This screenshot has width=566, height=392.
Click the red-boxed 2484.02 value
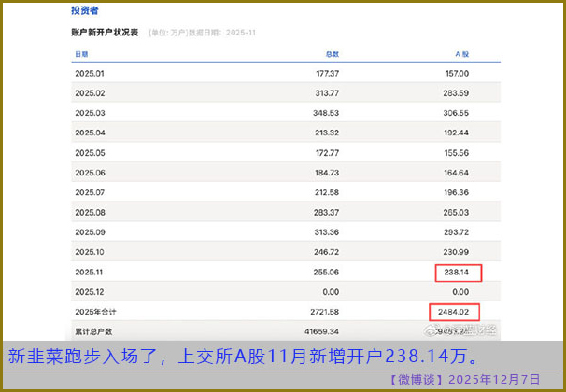click(x=456, y=312)
